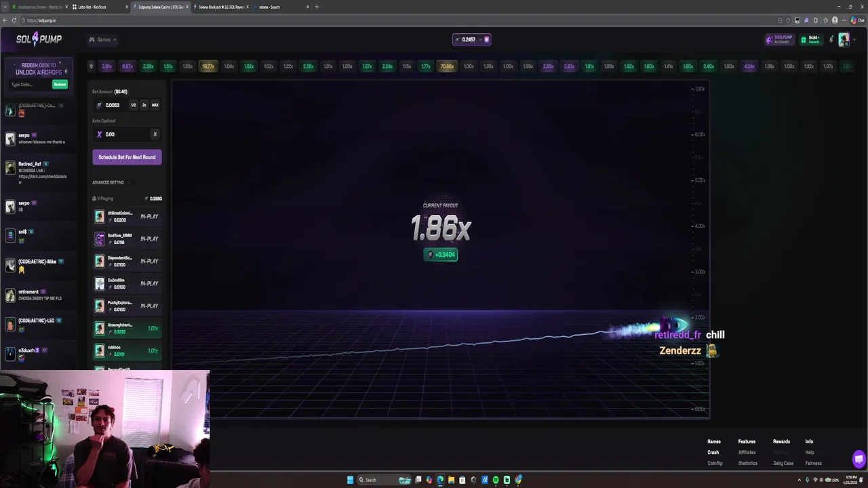The width and height of the screenshot is (868, 488).
Task: Open the Copilot Chat button
Action: point(856,20)
